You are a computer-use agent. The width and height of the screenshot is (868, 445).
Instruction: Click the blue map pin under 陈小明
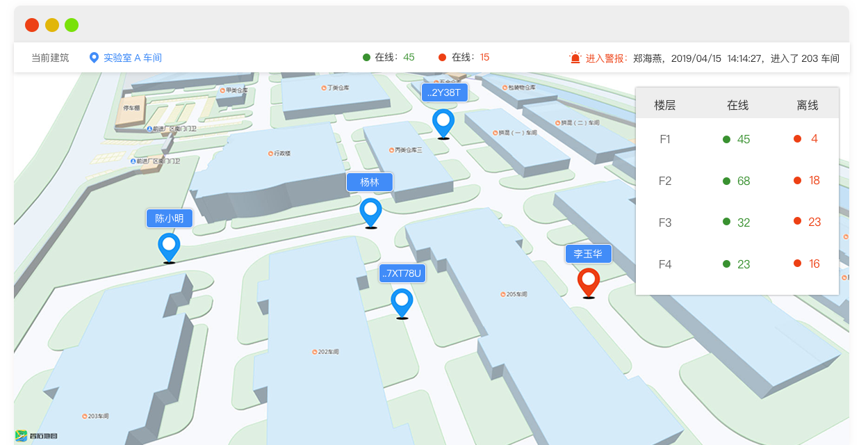pyautogui.click(x=169, y=245)
